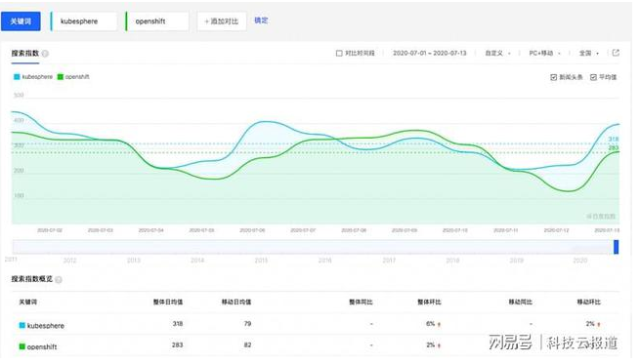Select the openshift keyword input field
The width and height of the screenshot is (640, 364).
pos(157,21)
